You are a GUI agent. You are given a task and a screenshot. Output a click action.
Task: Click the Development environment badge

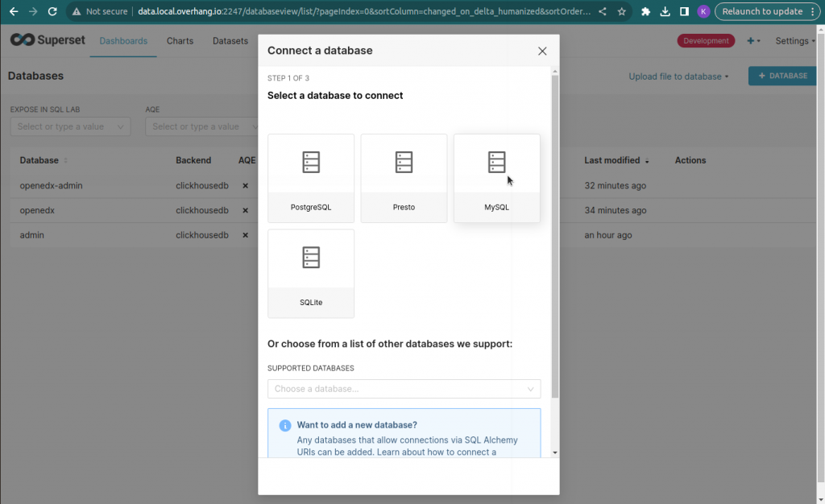point(706,41)
